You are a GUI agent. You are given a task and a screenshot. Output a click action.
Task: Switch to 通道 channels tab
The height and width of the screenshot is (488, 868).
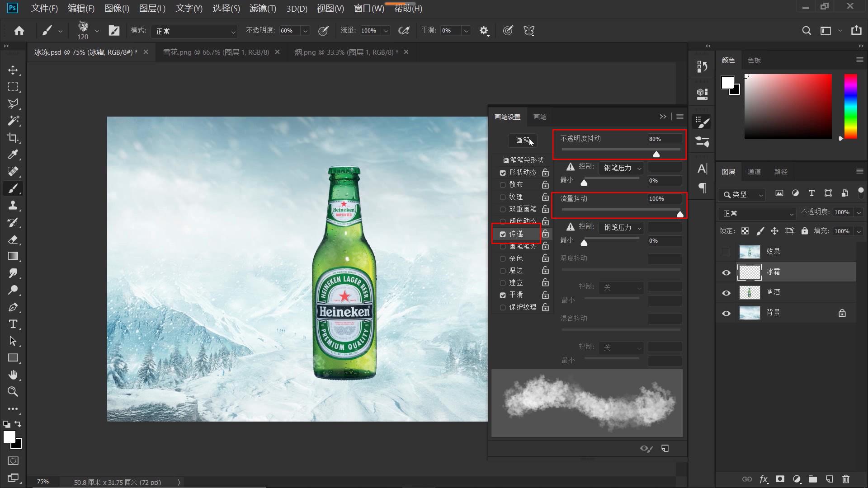(754, 172)
